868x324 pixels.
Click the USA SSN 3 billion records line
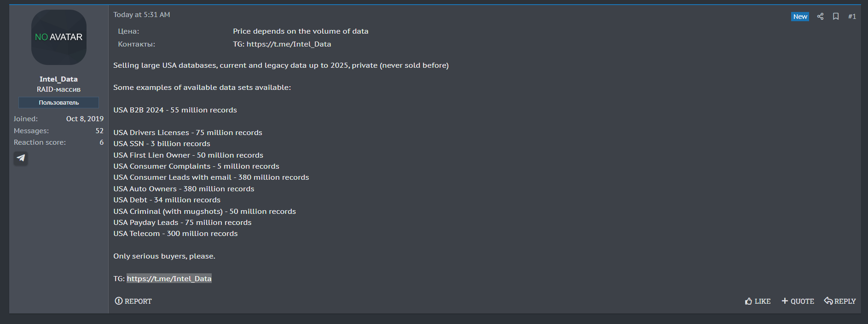coord(162,144)
